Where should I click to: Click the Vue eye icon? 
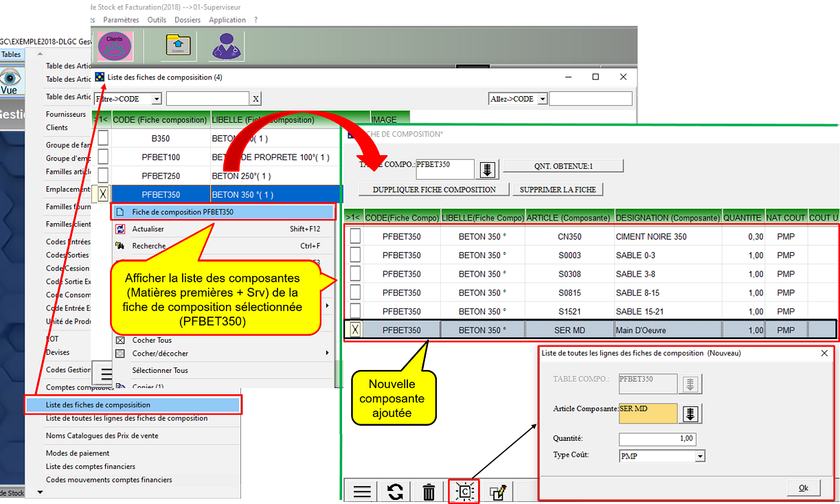10,81
